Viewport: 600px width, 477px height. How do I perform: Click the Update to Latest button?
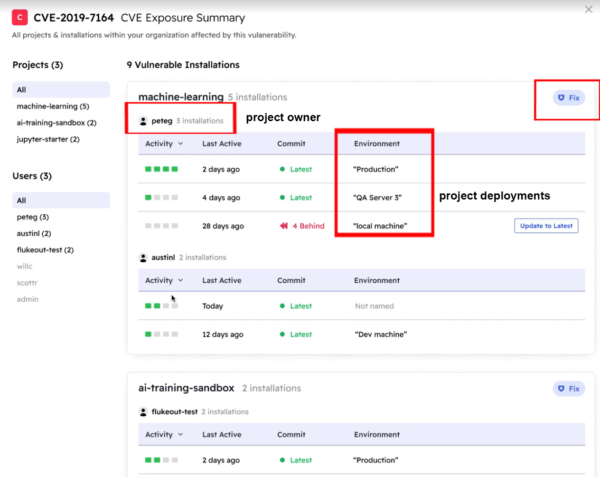click(546, 226)
